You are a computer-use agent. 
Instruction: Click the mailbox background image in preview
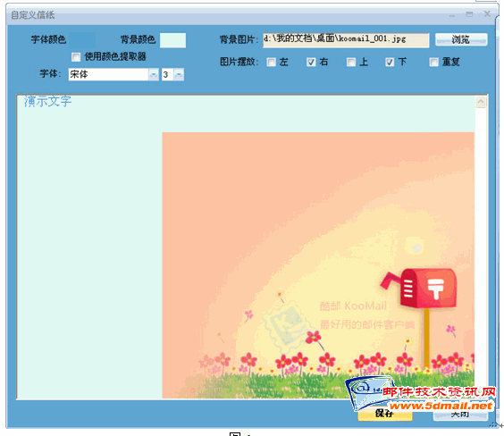click(x=318, y=265)
